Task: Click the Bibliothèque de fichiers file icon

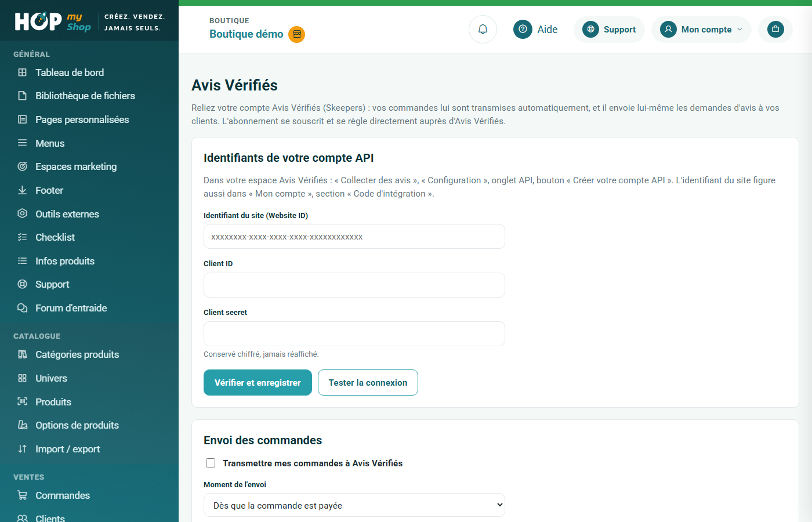Action: click(23, 96)
